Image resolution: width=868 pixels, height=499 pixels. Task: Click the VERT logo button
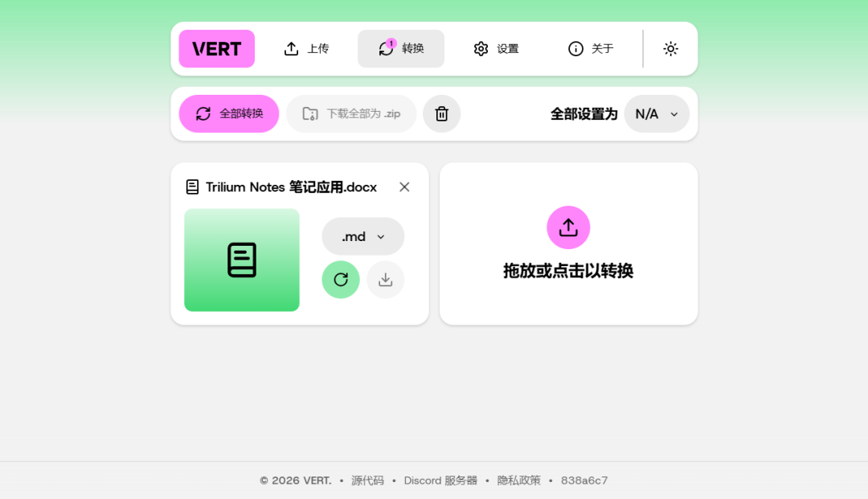tap(216, 48)
